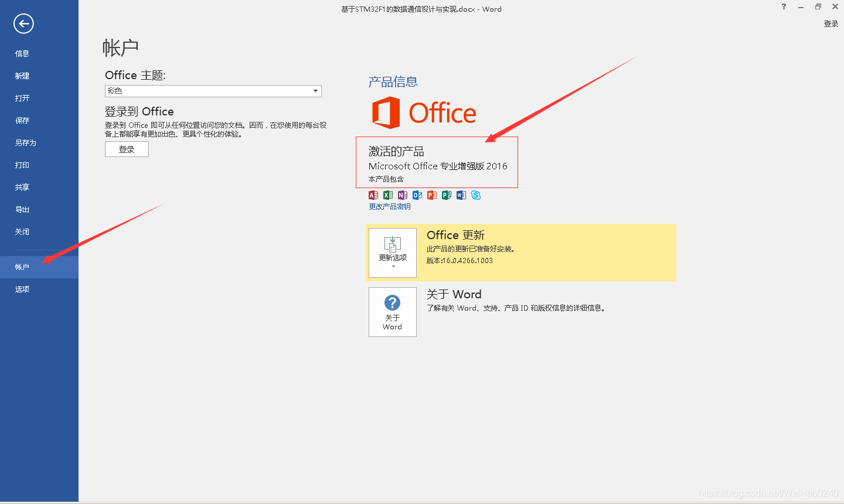Open the 信息 menu item
This screenshot has height=504, width=844.
39,53
